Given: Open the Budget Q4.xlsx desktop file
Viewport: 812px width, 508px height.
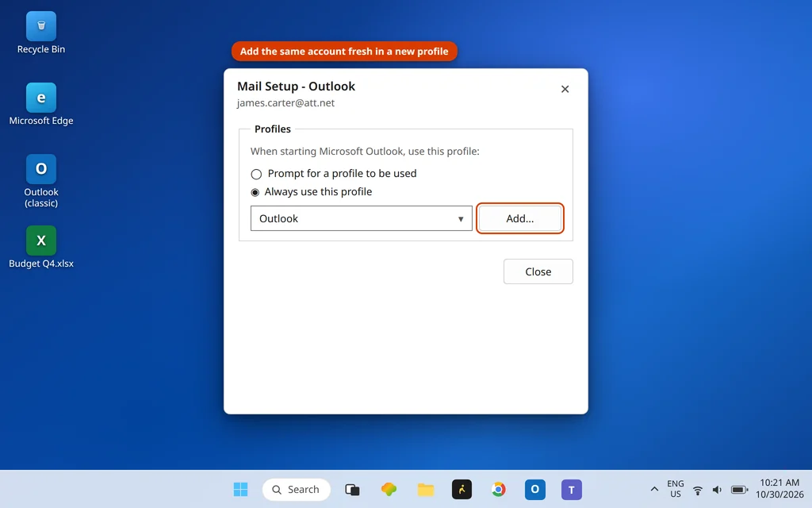Looking at the screenshot, I should point(41,248).
